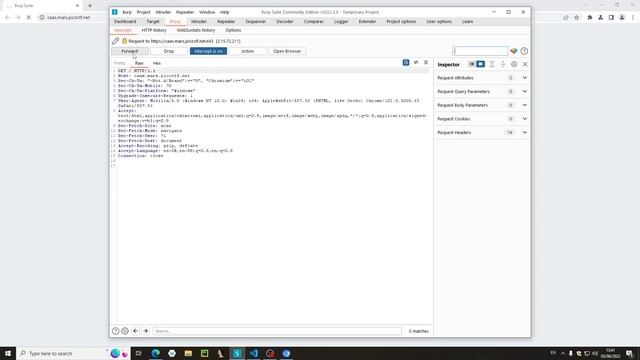Click the Forward button to send request
640x360 pixels.
click(x=130, y=51)
